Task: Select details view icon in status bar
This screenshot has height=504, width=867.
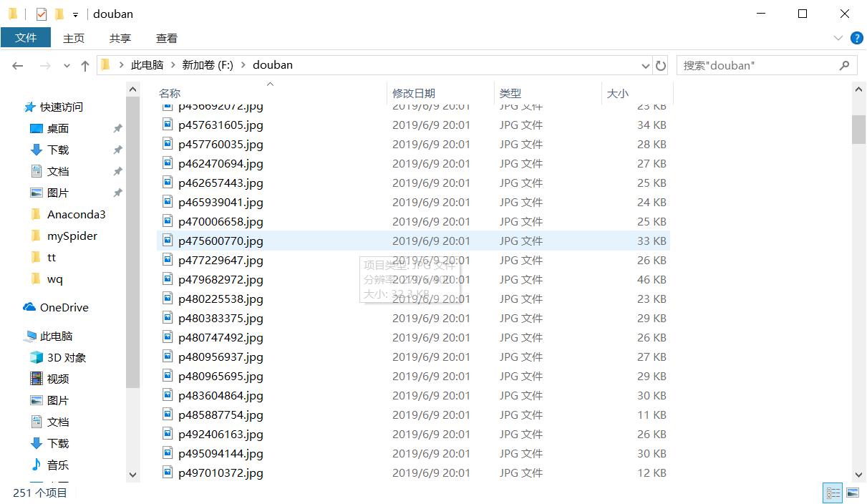Action: (x=833, y=493)
